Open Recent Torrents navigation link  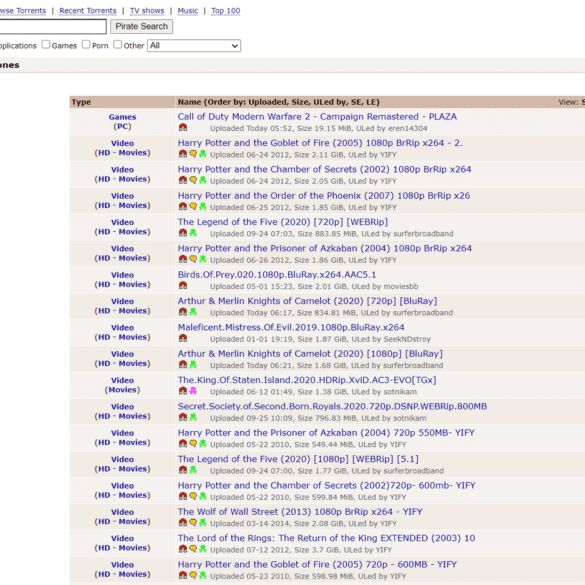pos(88,11)
